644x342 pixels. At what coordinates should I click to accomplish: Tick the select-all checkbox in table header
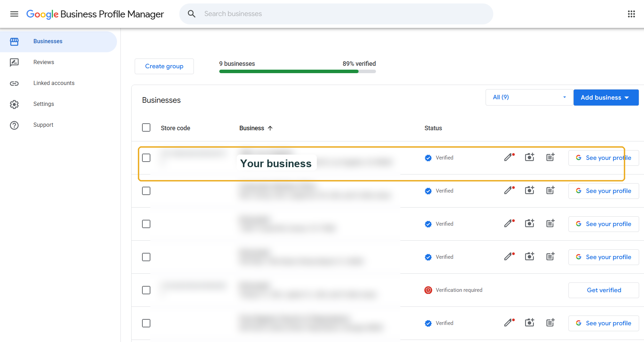(x=146, y=127)
